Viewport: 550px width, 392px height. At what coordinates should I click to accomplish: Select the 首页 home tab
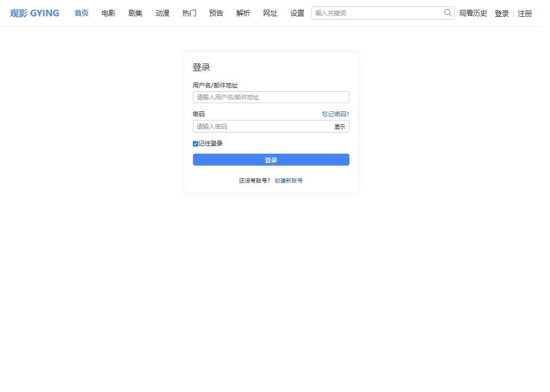tap(81, 14)
